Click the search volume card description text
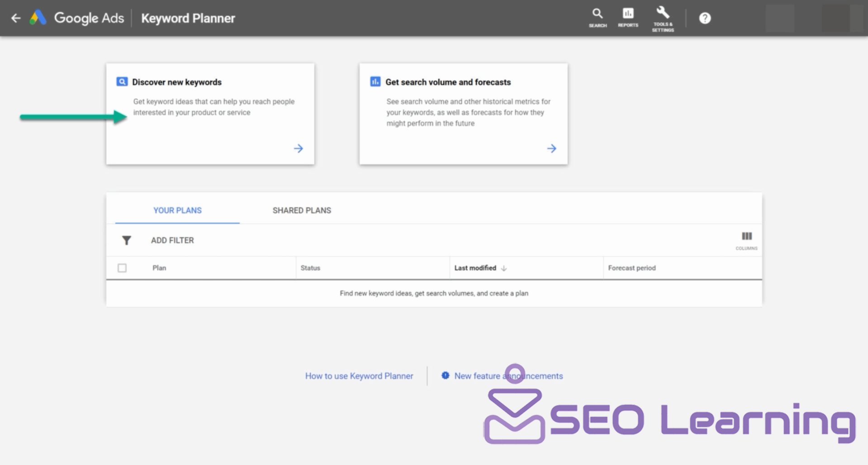Screen dimensions: 868x465 click(x=468, y=112)
